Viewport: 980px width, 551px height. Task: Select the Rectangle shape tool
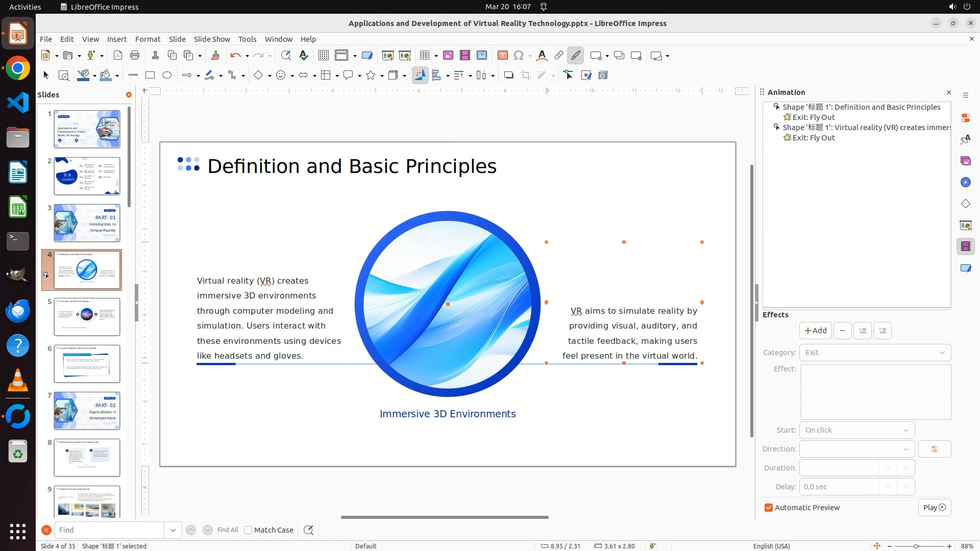150,76
